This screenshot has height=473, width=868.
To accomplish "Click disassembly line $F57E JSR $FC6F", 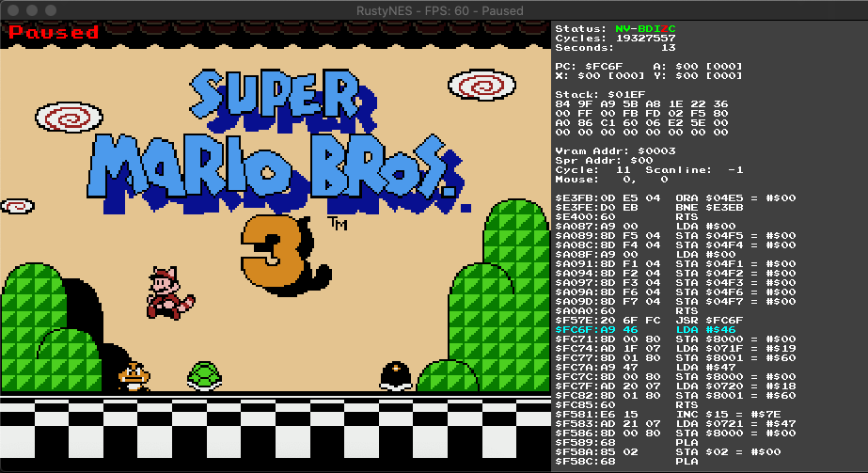I will tap(649, 321).
